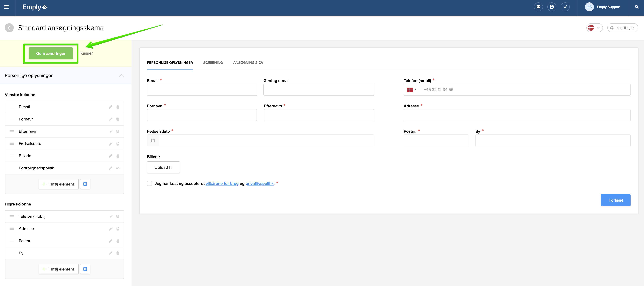Click the Fødselsdato date input field
Image resolution: width=644 pixels, height=286 pixels.
[x=266, y=140]
